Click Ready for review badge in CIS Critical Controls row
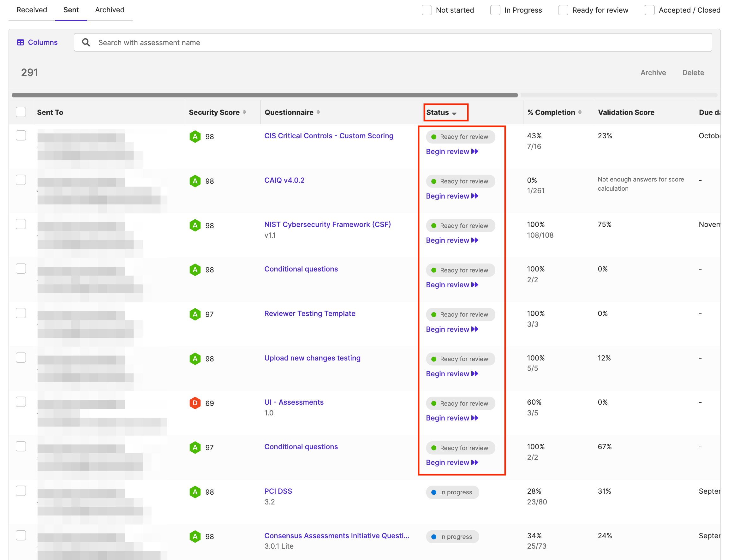Screen dimensions: 740x560 [460, 137]
